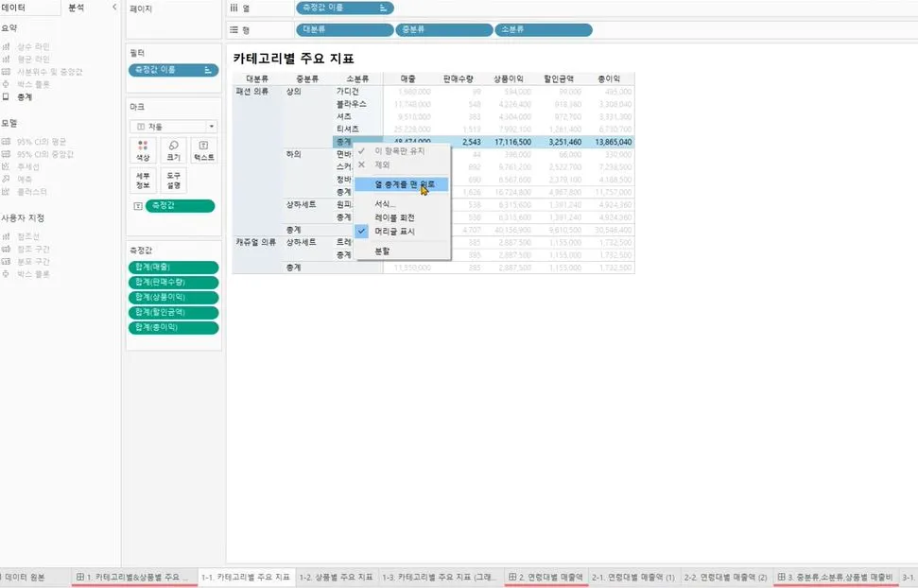Click the 매출 column header
This screenshot has height=588, width=918.
point(408,78)
